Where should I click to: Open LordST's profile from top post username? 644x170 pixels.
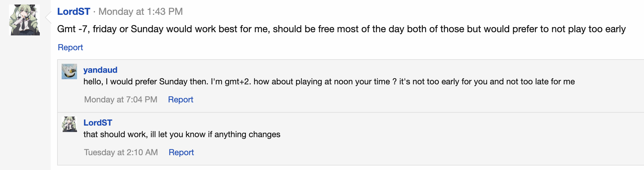74,12
